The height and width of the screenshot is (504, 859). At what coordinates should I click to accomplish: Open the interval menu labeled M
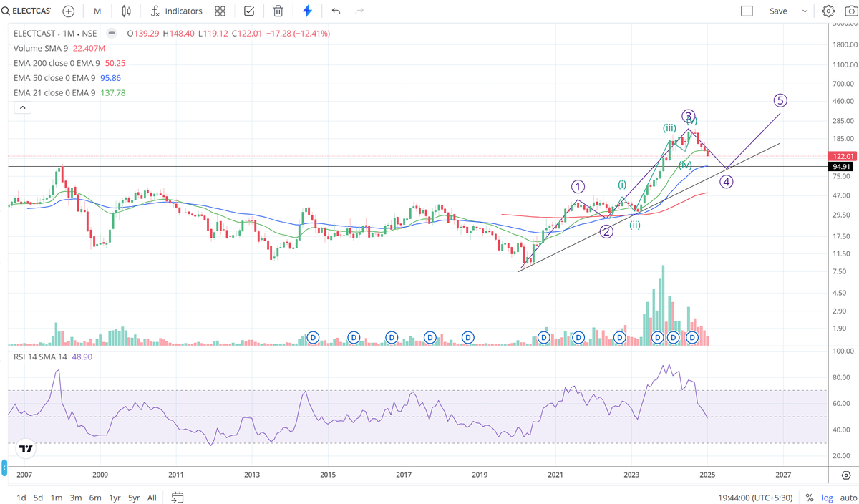(97, 11)
